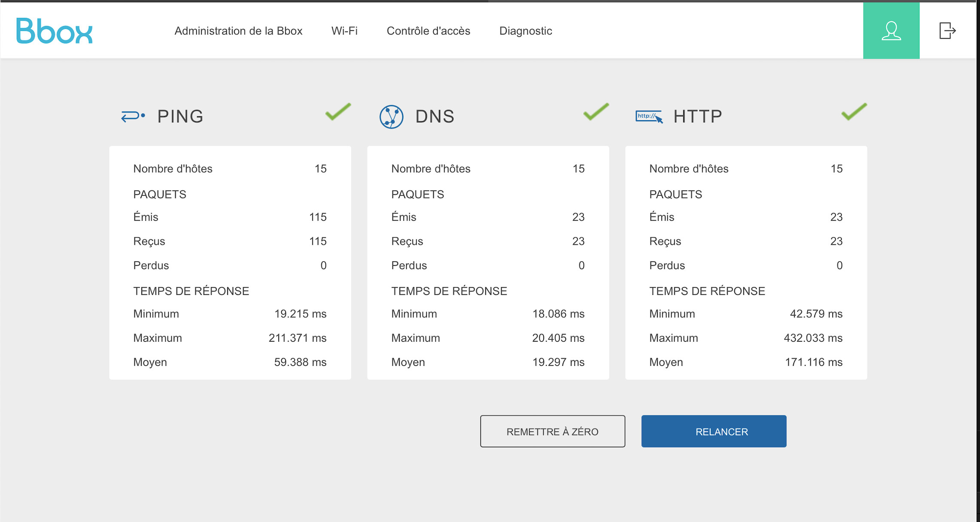Click PAQUETS label in HTTP card
980x522 pixels.
(676, 194)
